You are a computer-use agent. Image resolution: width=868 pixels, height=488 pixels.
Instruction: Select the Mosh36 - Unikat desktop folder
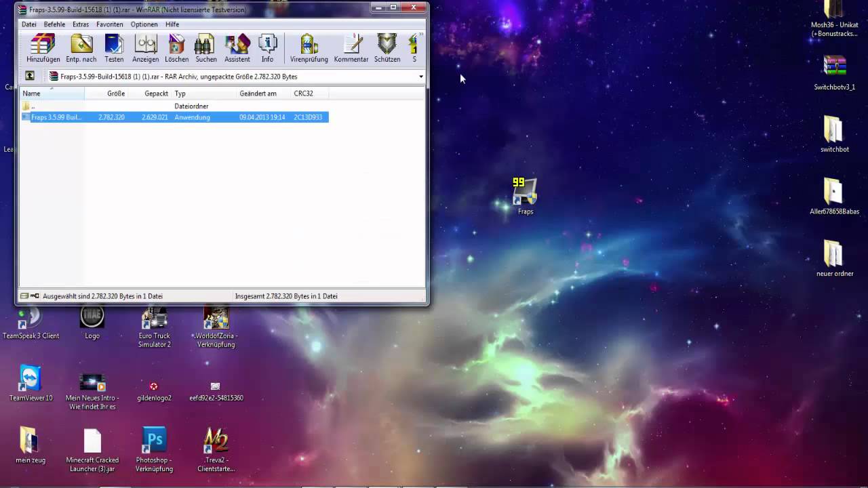[x=834, y=19]
